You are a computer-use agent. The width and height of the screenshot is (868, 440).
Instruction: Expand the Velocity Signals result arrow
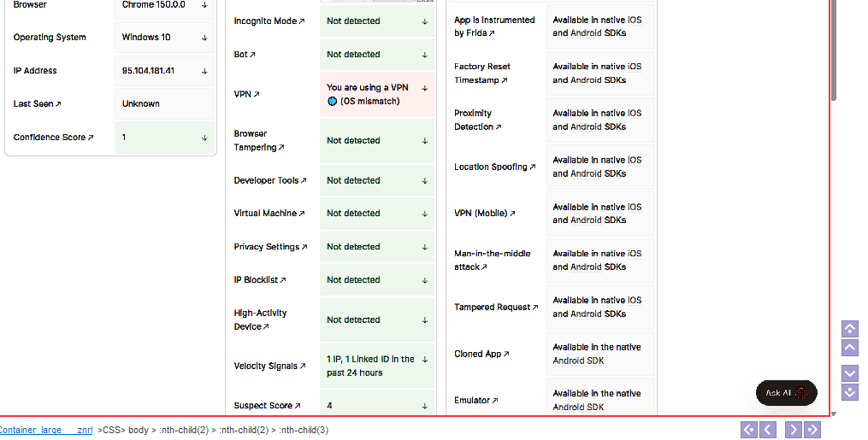click(424, 360)
